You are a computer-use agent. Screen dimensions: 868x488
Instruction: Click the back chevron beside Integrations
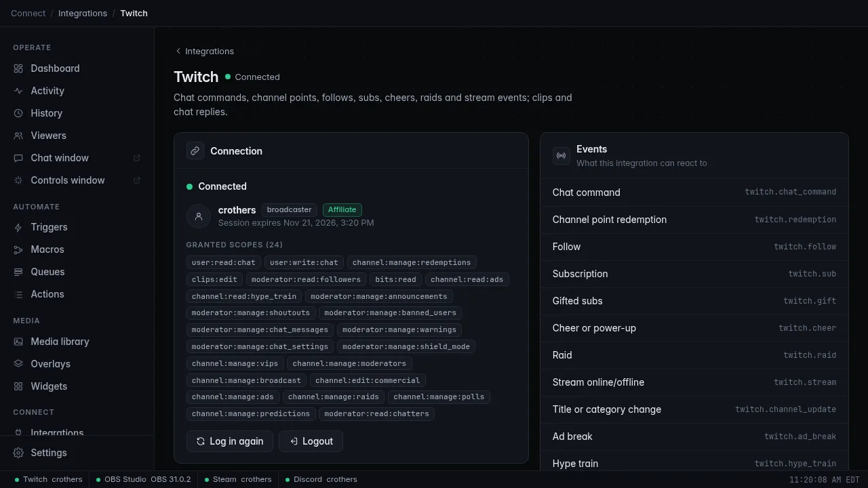click(x=178, y=51)
